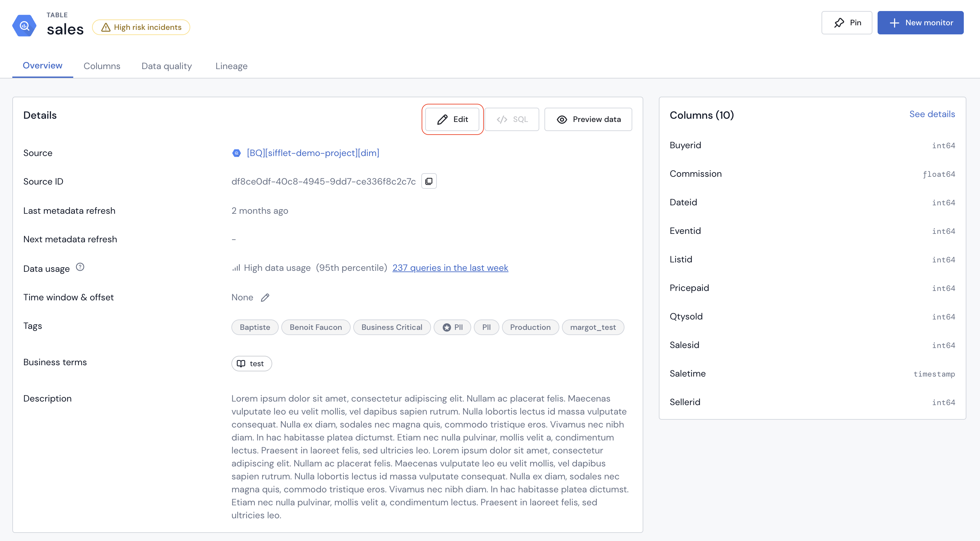Open 237 queries in the last week link
This screenshot has width=980, height=541.
pos(450,268)
